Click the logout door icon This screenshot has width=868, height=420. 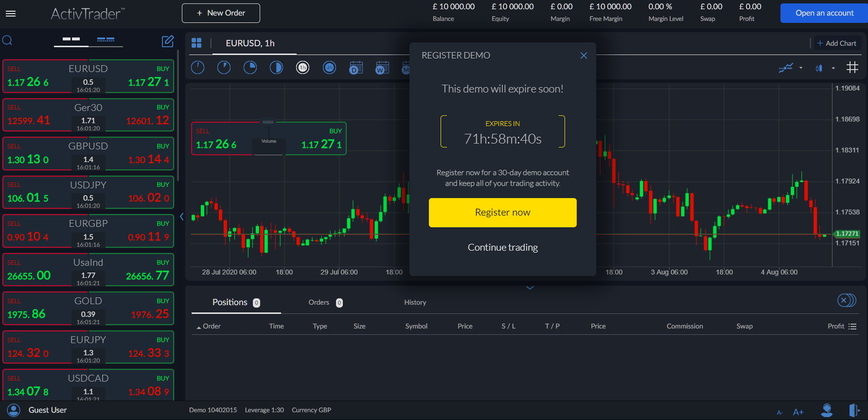(854, 410)
